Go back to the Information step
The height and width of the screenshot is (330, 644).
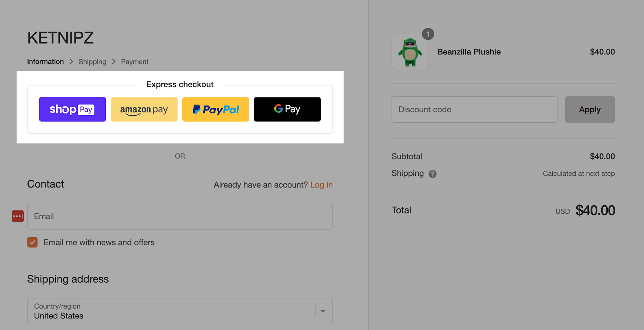(x=45, y=61)
